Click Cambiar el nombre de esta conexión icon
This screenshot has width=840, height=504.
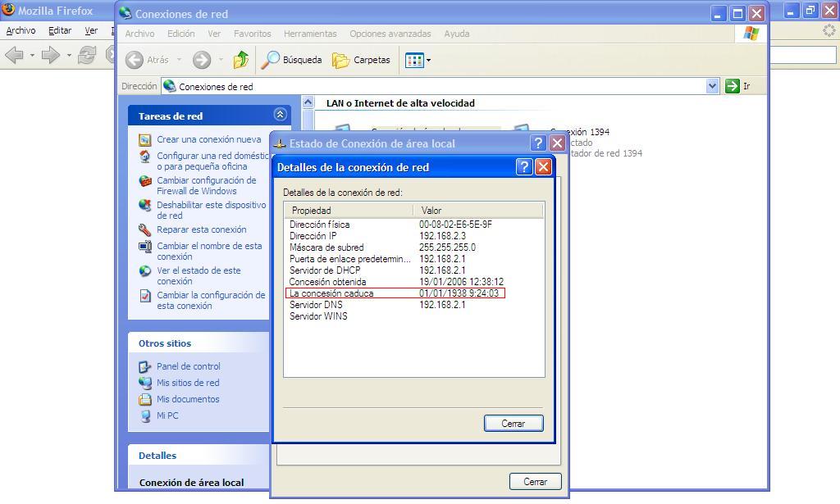coord(145,247)
